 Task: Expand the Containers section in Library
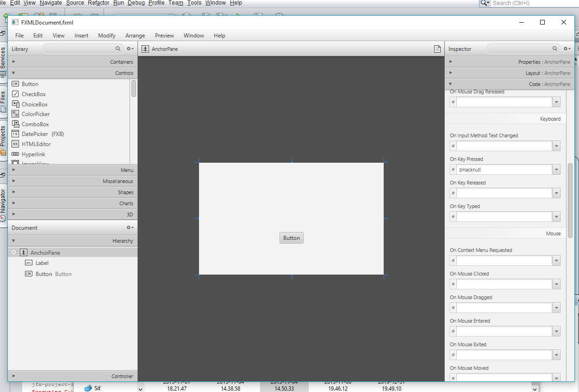pos(14,61)
